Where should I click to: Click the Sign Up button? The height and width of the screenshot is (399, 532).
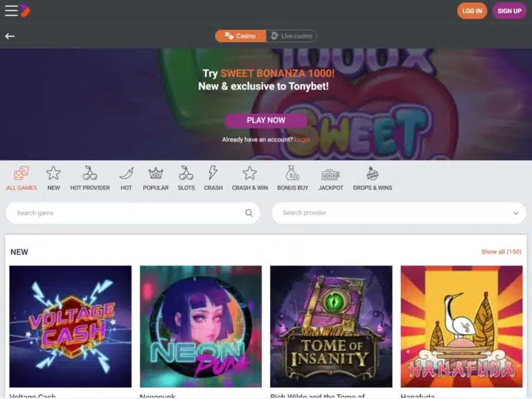509,11
